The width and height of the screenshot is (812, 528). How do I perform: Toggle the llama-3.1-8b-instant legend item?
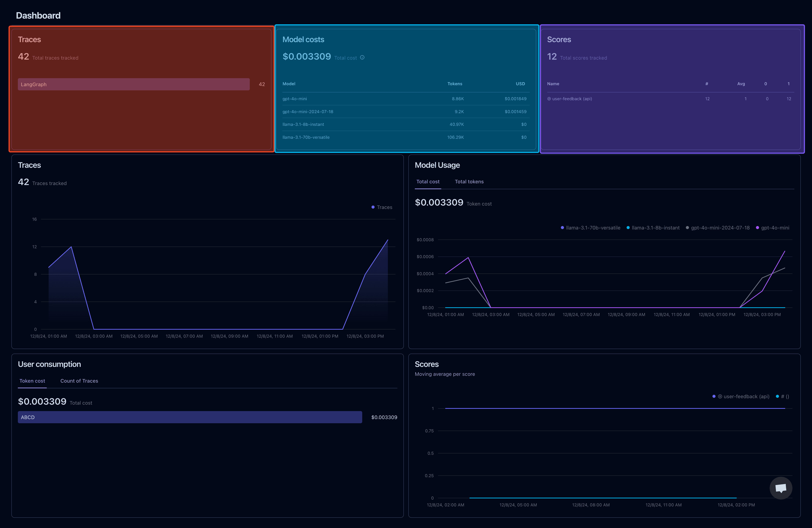pos(653,228)
